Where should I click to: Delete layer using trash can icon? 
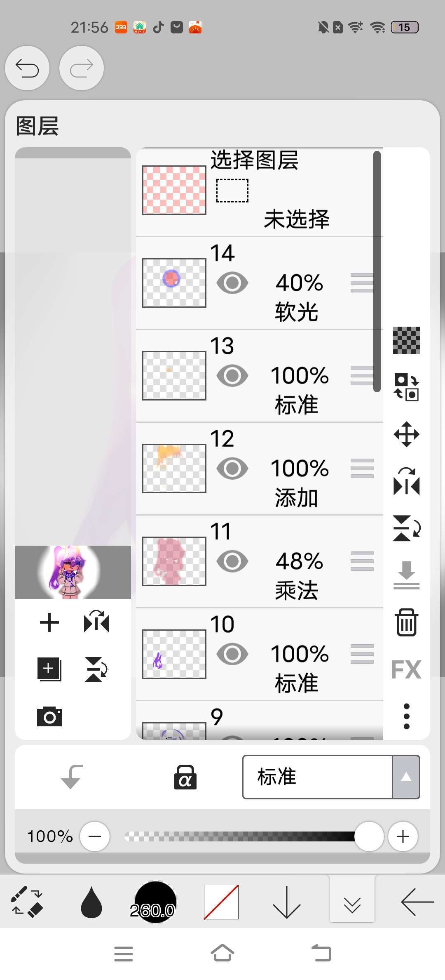407,622
